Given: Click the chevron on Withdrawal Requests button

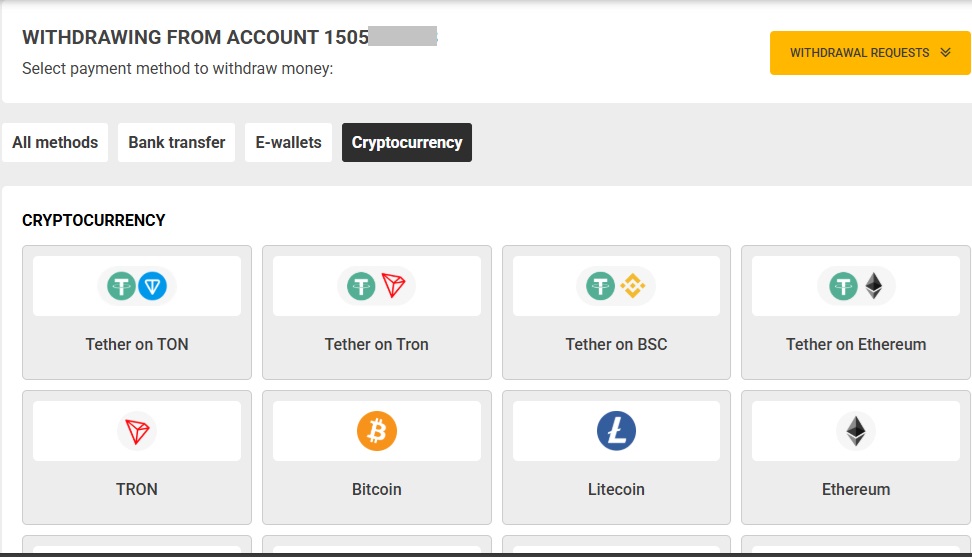Looking at the screenshot, I should coord(946,53).
